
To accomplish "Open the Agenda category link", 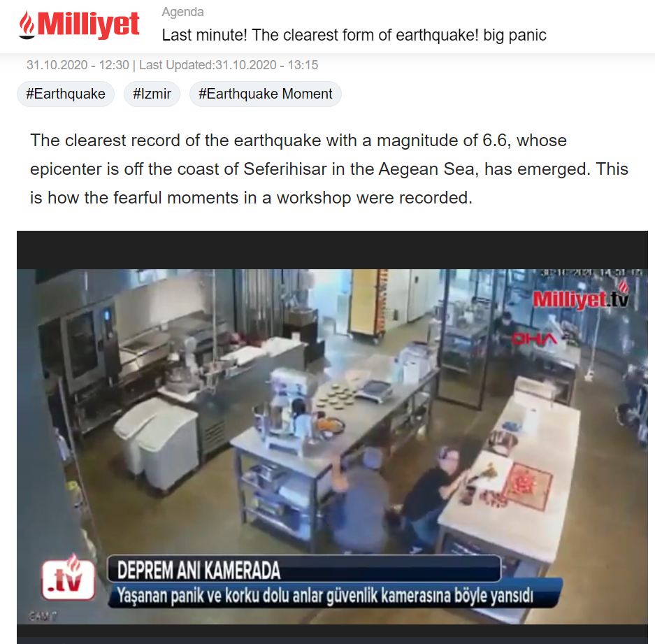I will 182,12.
